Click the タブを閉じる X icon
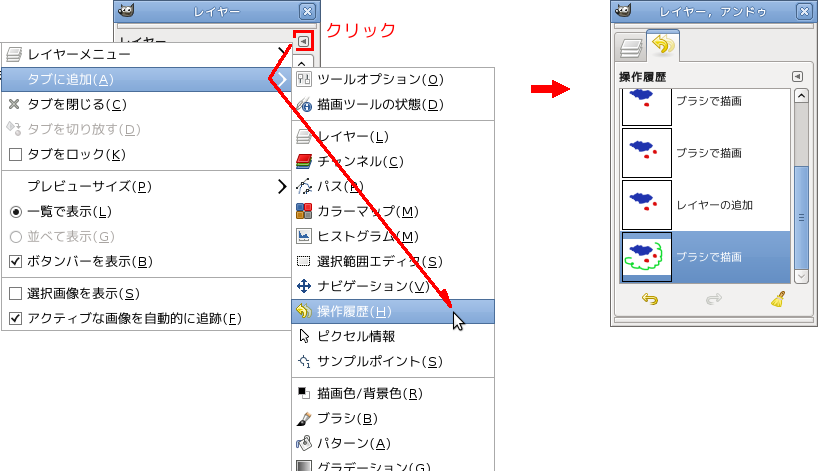The height and width of the screenshot is (471, 818). (x=14, y=104)
